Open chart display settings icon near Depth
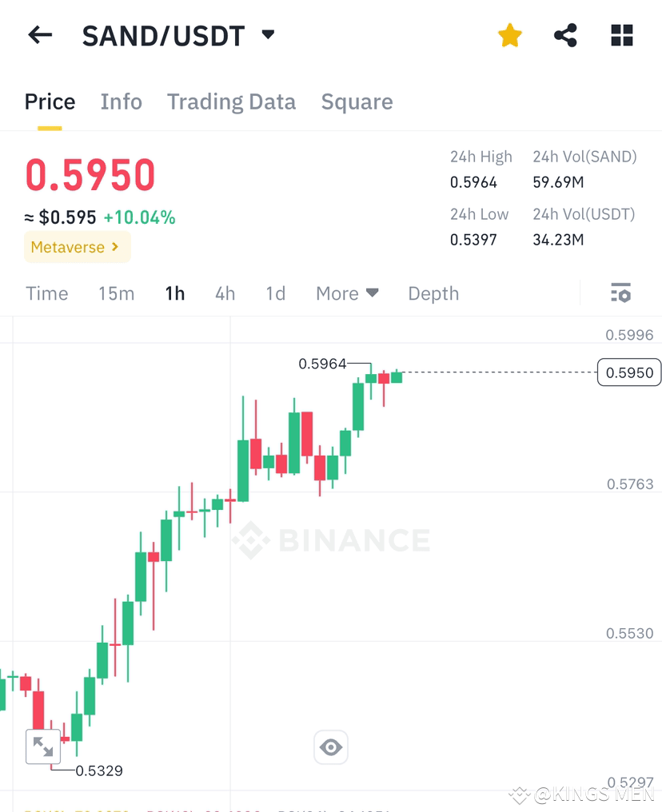The width and height of the screenshot is (662, 812). [x=620, y=293]
